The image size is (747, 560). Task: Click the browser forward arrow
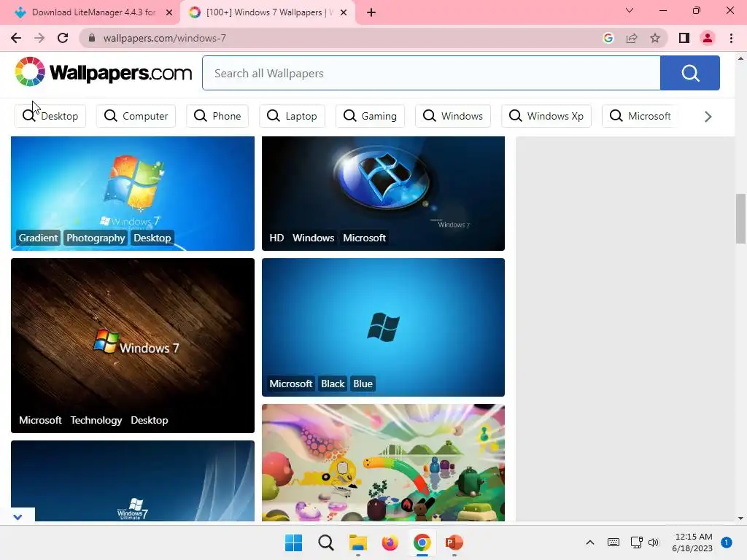pos(39,38)
